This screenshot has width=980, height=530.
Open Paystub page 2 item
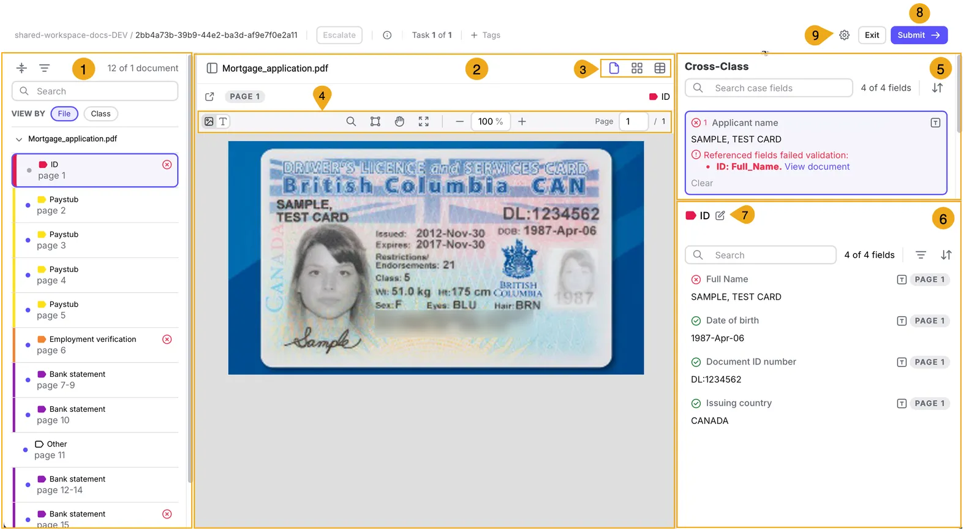pyautogui.click(x=96, y=205)
